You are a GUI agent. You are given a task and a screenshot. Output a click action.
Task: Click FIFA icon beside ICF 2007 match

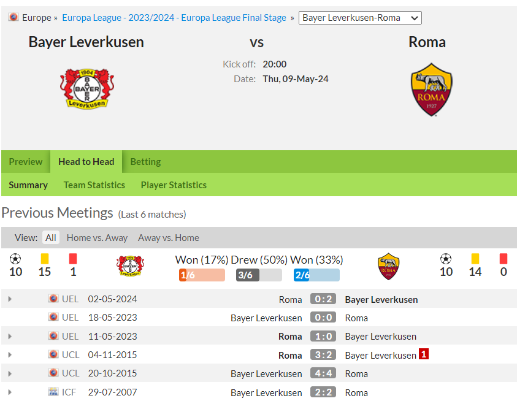53,392
